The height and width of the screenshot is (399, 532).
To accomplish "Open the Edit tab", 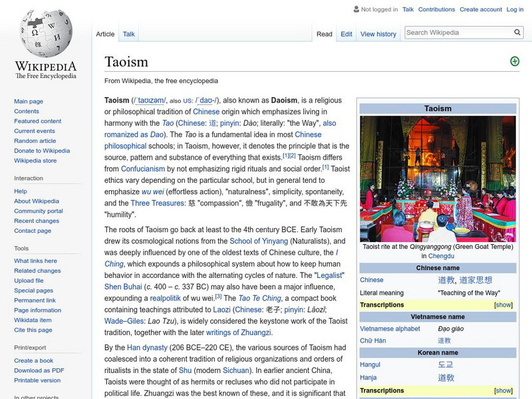I will point(346,34).
